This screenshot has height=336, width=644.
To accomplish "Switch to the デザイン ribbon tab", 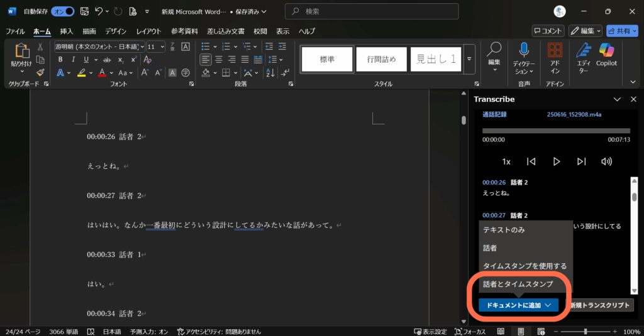I will tap(116, 31).
